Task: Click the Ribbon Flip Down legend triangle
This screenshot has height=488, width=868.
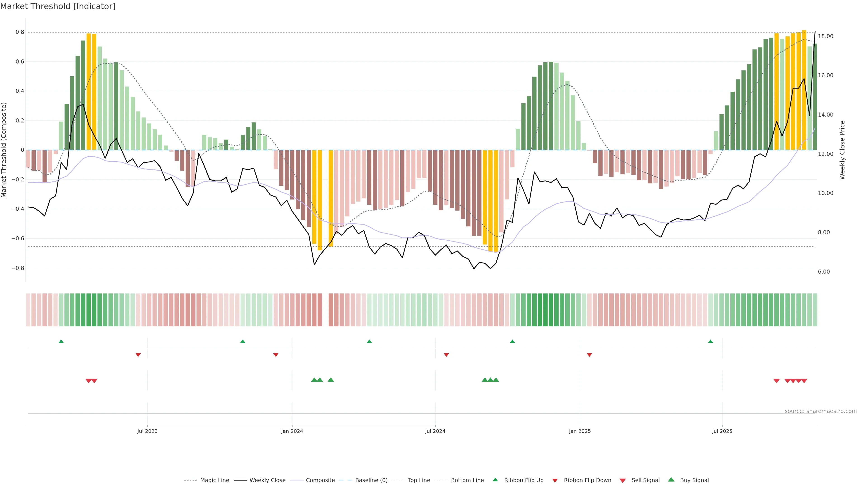Action: [x=555, y=481]
